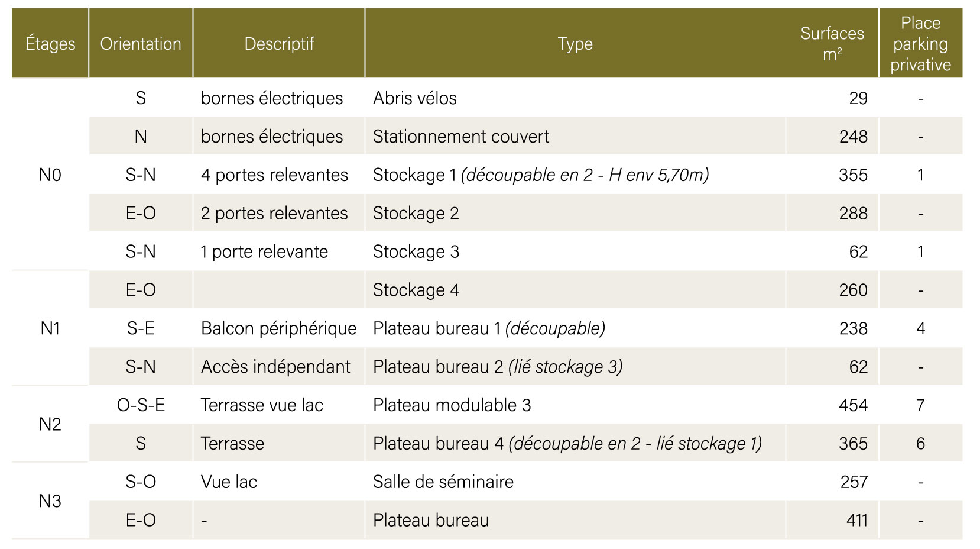
Task: Click the Terrasse vue lac description
Action: (262, 405)
